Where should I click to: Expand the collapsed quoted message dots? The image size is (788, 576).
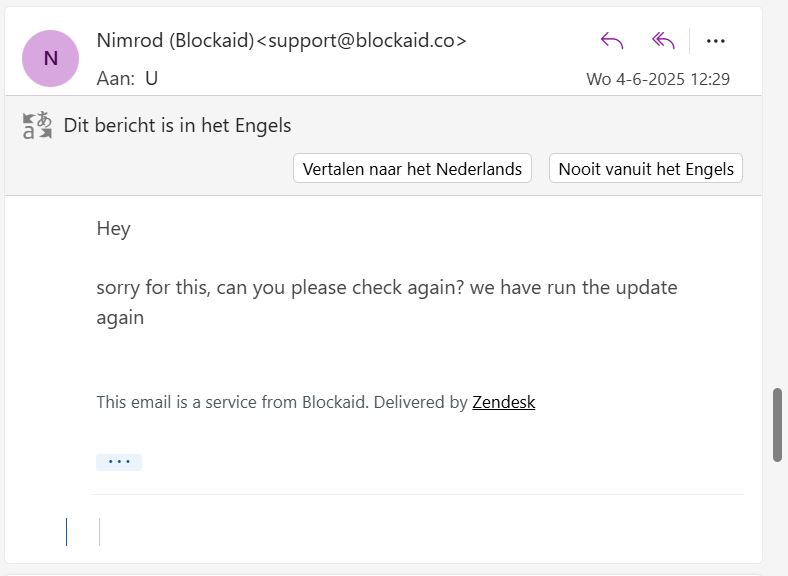click(119, 462)
